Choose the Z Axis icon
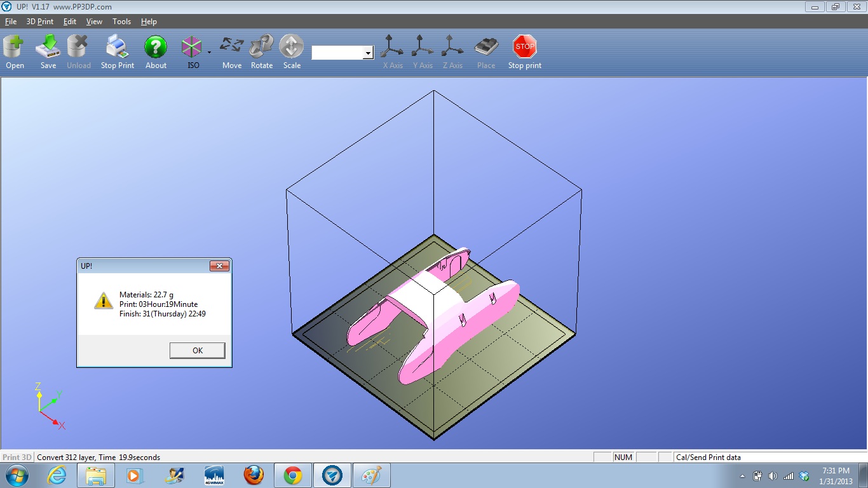Viewport: 868px width, 488px height. 452,46
